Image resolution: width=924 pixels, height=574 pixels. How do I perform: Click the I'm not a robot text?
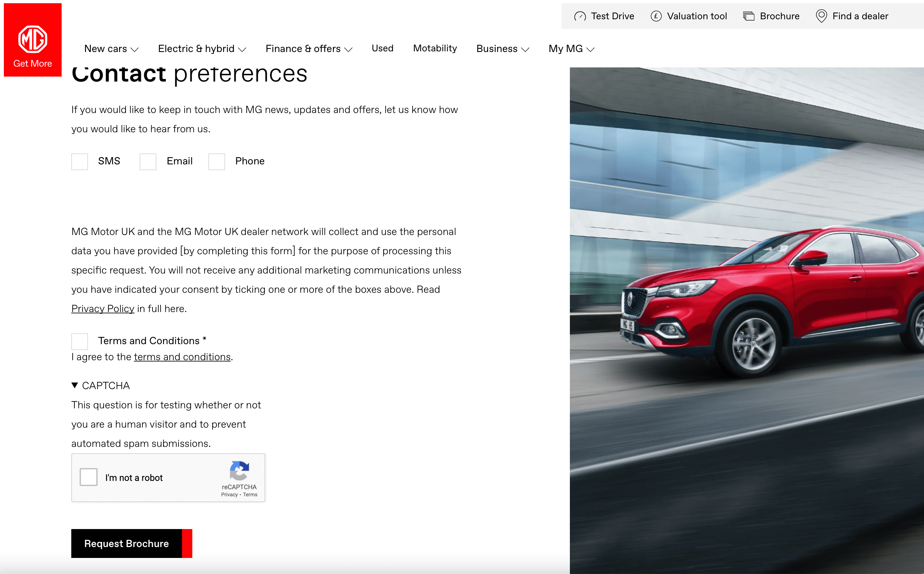(134, 478)
